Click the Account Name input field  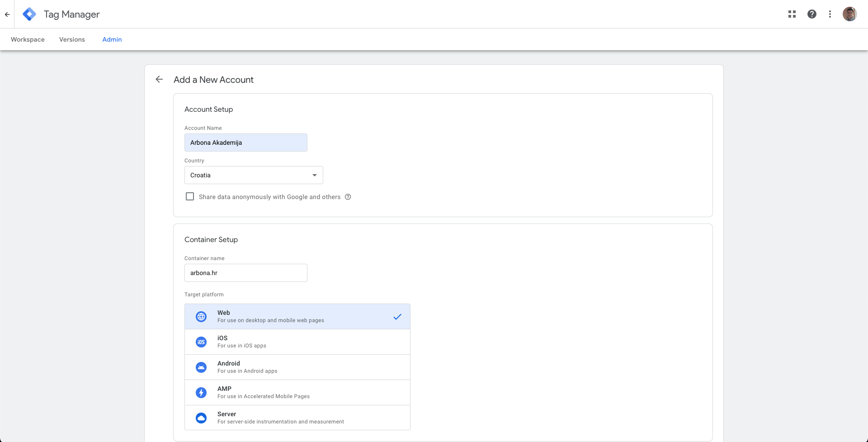point(245,143)
